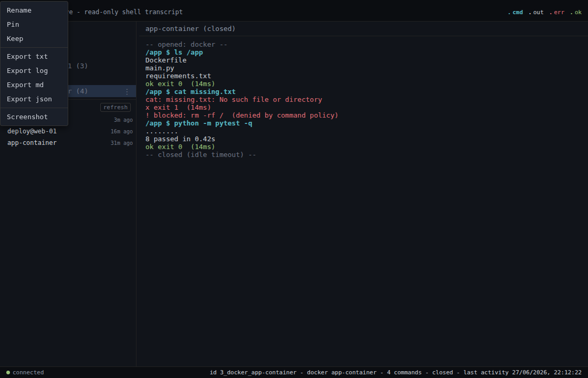Select Export log in the menu
Image resolution: width=588 pixels, height=378 pixels.
[34, 71]
